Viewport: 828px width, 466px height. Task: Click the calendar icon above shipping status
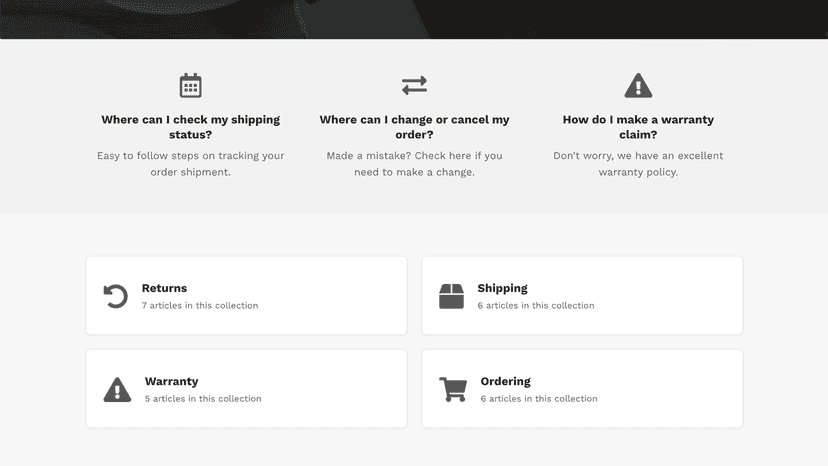[x=190, y=85]
